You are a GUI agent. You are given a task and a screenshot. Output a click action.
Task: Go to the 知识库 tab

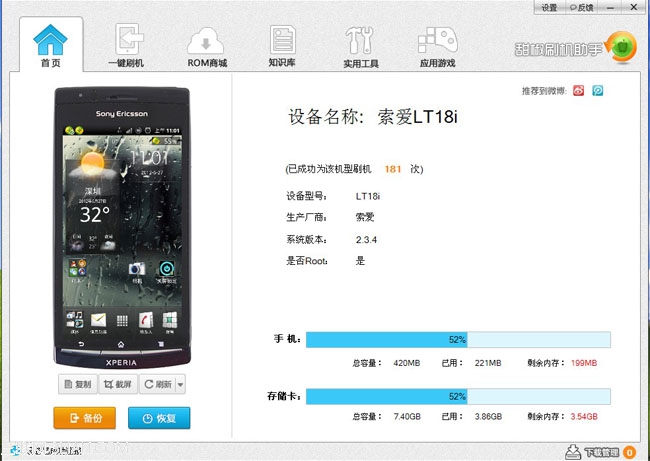click(282, 46)
